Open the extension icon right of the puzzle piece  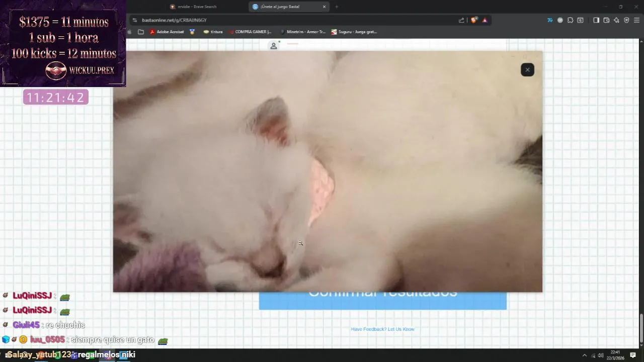pos(580,20)
